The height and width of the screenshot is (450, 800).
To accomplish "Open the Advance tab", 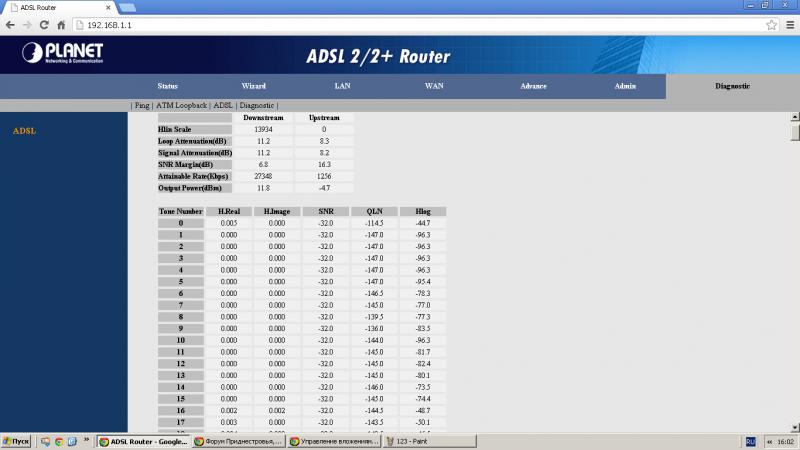I will pos(533,86).
